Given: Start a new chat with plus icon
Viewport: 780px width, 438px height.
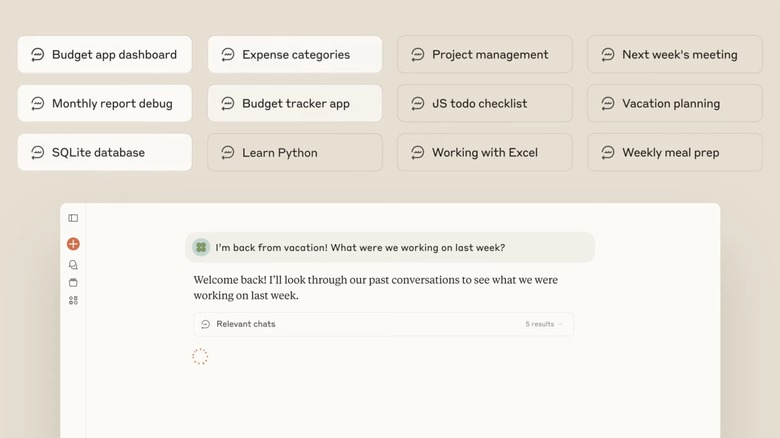Looking at the screenshot, I should tap(73, 244).
